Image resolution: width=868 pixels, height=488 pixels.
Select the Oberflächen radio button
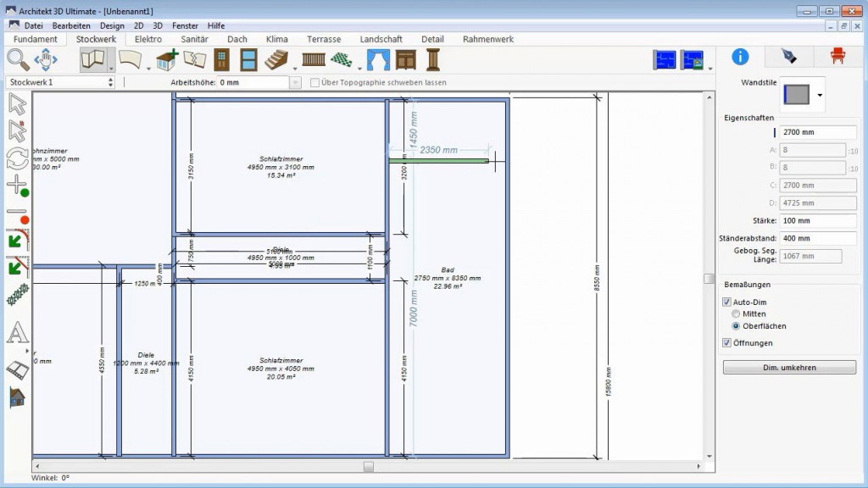pyautogui.click(x=736, y=326)
